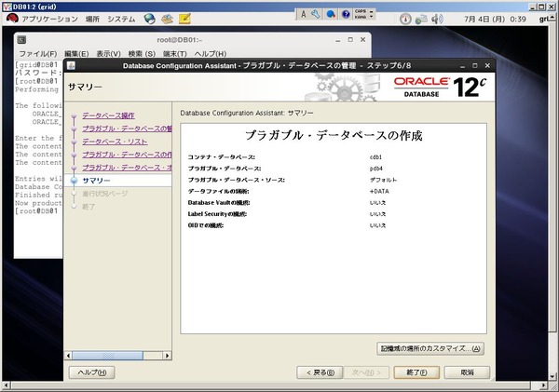Click 記憶域の場所のカスタマイズ button
Viewport: 559px width, 392px height.
coord(430,348)
